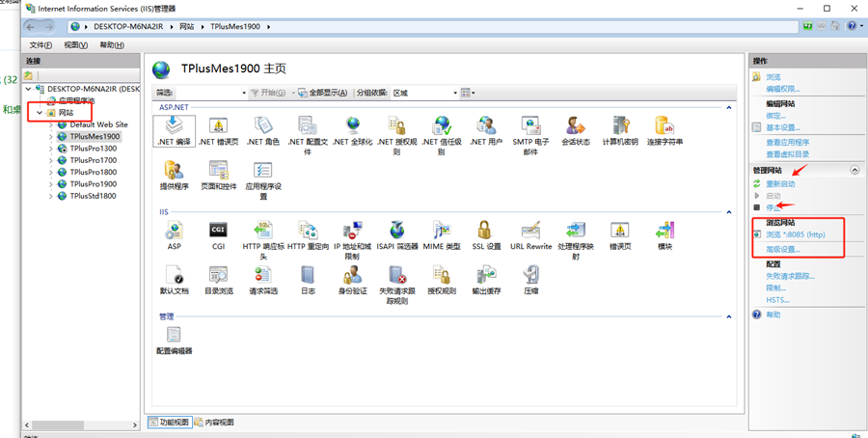
Task: Open the .NET 角色 icon
Action: tap(263, 130)
